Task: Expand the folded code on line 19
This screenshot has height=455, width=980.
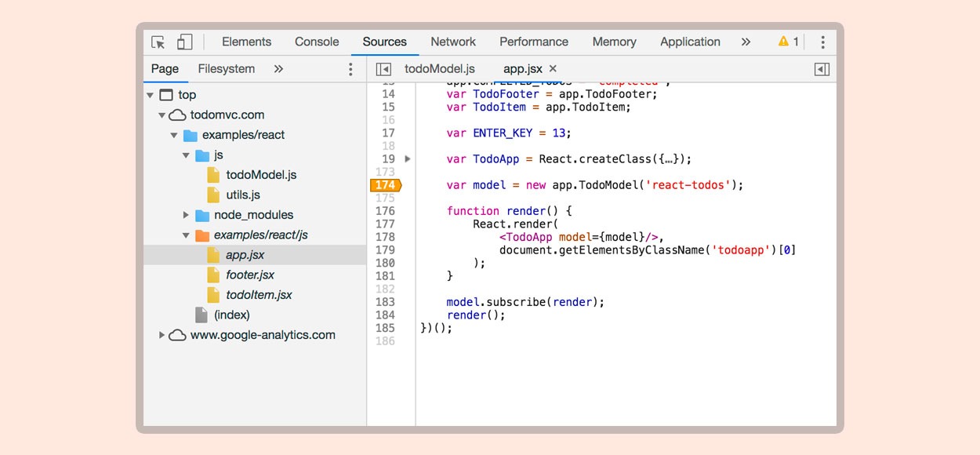Action: (x=407, y=158)
